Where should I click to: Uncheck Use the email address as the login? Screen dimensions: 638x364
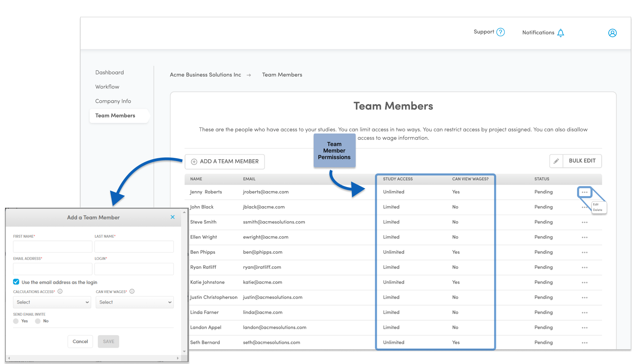click(16, 282)
